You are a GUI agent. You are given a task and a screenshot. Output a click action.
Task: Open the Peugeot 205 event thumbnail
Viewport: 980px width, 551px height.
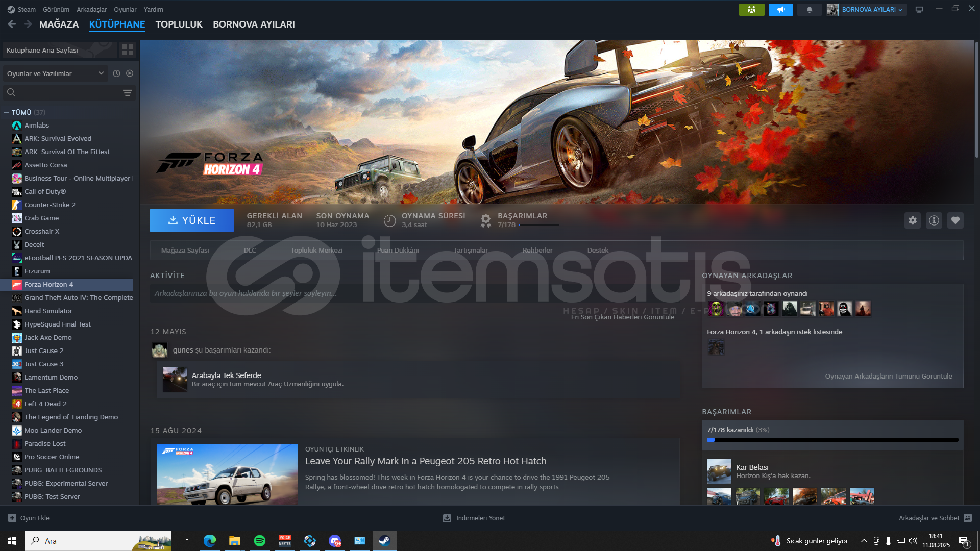click(227, 474)
